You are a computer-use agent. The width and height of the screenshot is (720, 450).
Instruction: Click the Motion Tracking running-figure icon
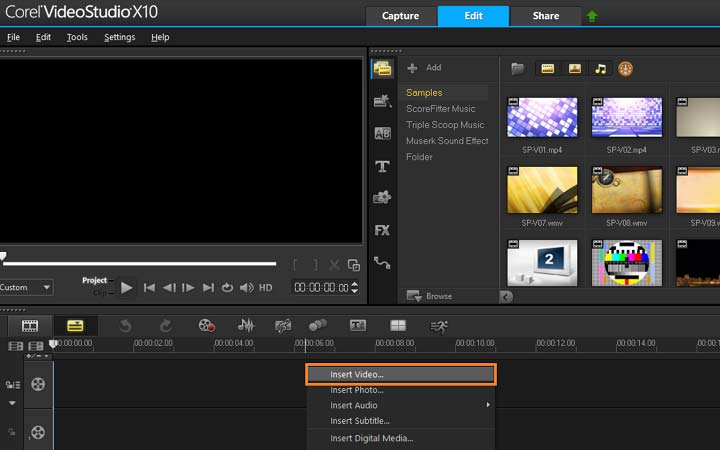coord(439,325)
